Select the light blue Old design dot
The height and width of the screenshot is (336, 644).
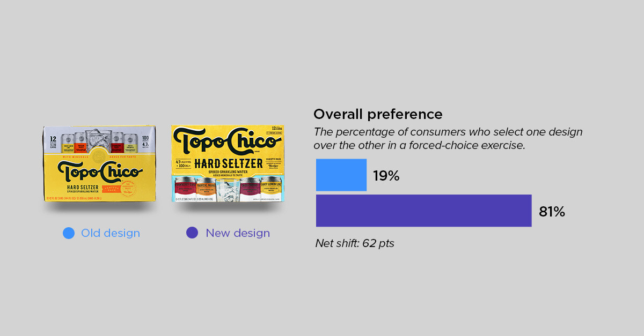pos(68,233)
